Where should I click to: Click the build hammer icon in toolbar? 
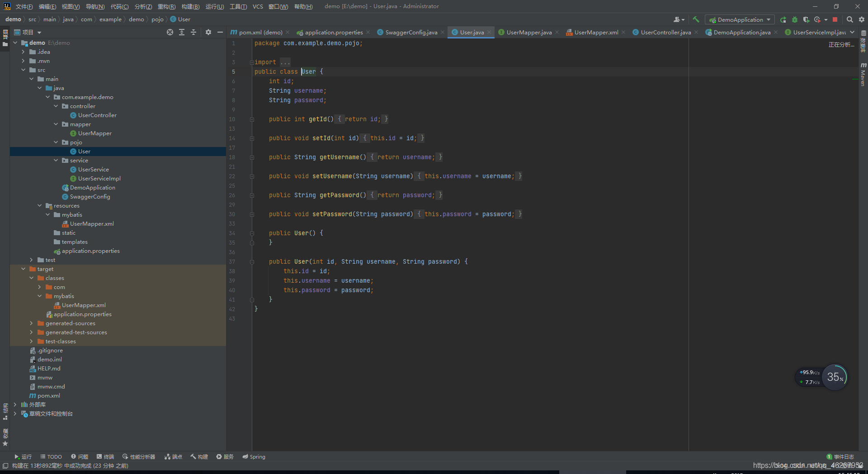pyautogui.click(x=696, y=19)
